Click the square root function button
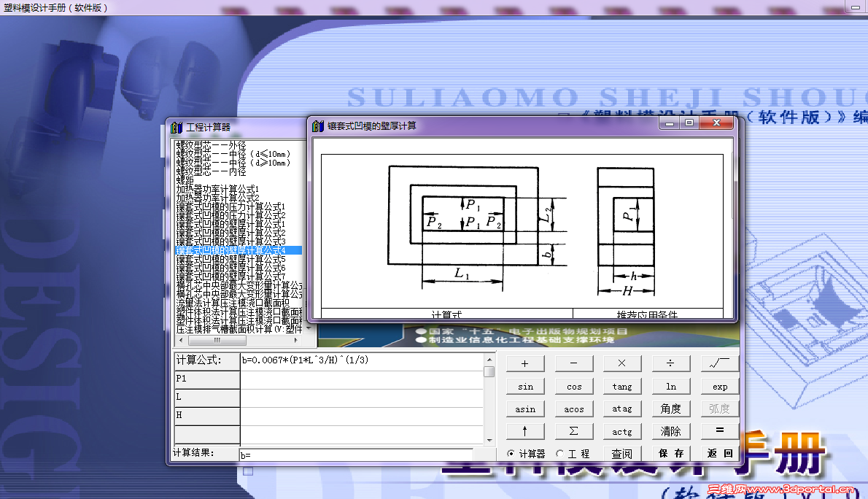Screen dimensions: 868x499 (x=718, y=363)
